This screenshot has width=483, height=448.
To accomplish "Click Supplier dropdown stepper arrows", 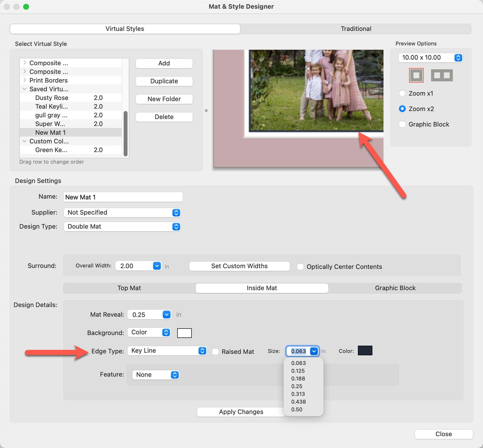I will (176, 213).
